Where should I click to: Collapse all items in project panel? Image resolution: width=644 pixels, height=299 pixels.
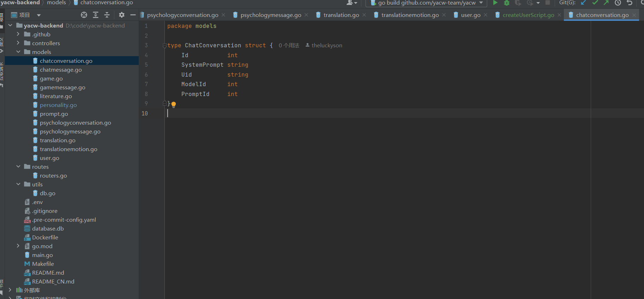(107, 15)
